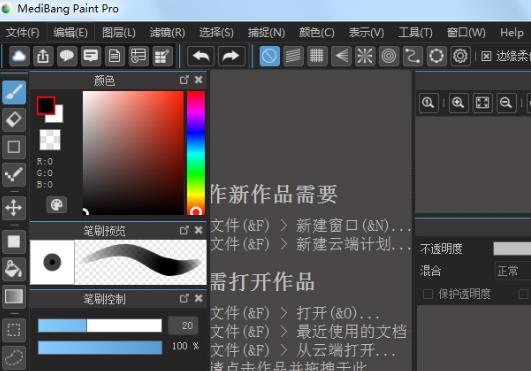Open the 表示(V) menu
The height and width of the screenshot is (371, 531).
click(x=366, y=32)
